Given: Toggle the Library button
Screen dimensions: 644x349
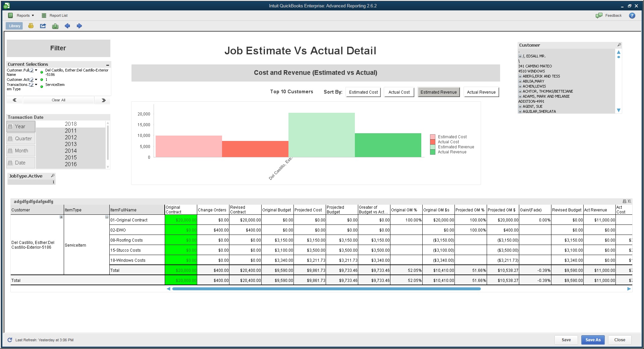Looking at the screenshot, I should tap(14, 26).
